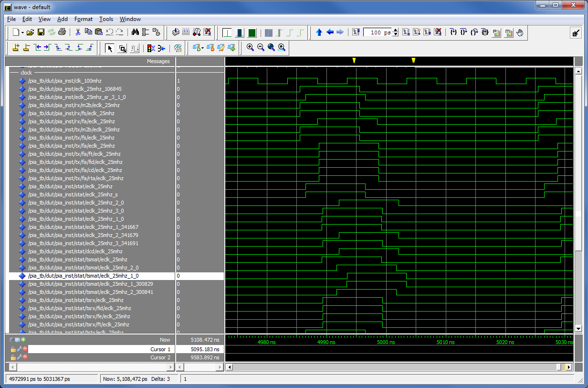Click the second yellow cursor marker
This screenshot has width=588, height=388.
(413, 60)
